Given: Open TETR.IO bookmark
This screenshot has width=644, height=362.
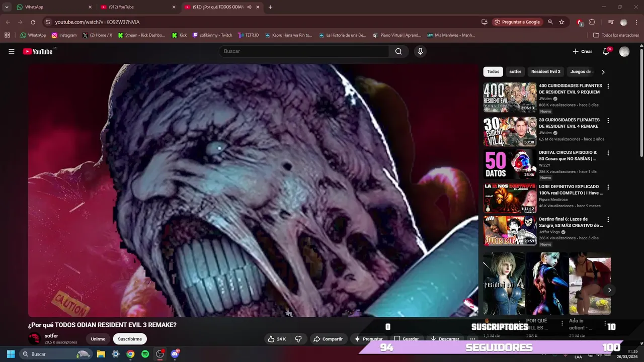Looking at the screenshot, I should coord(248,35).
